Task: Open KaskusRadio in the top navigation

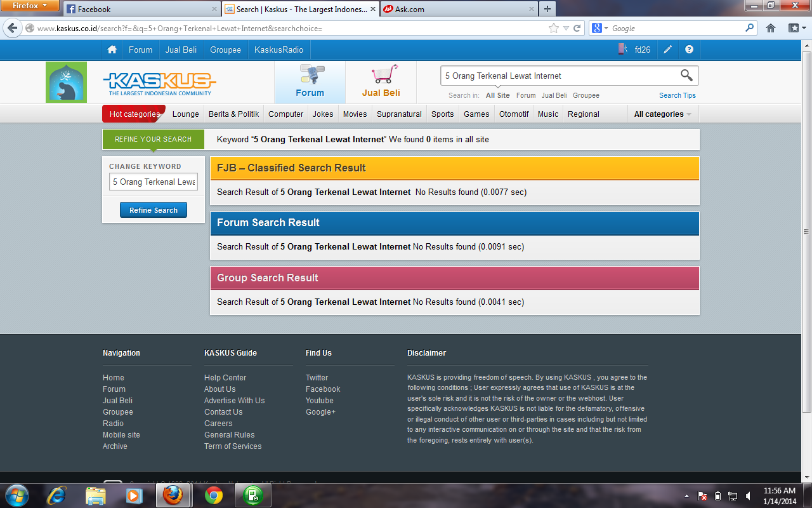Action: (278, 50)
